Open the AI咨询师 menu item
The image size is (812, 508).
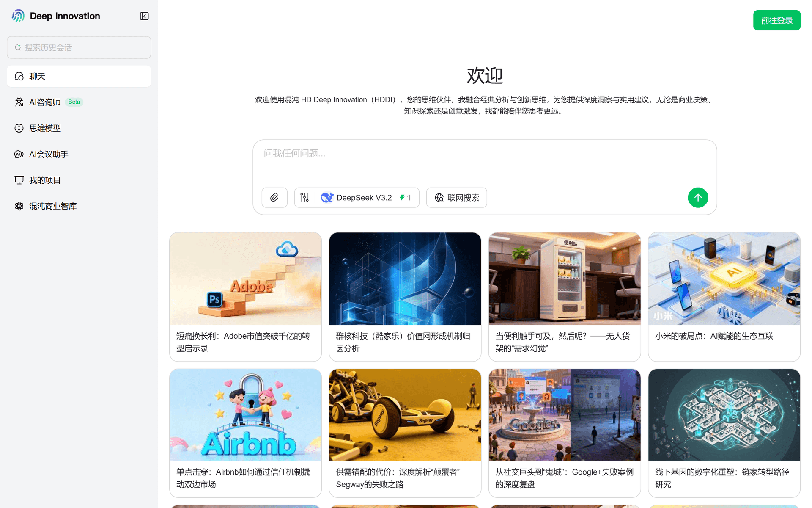tap(79, 102)
